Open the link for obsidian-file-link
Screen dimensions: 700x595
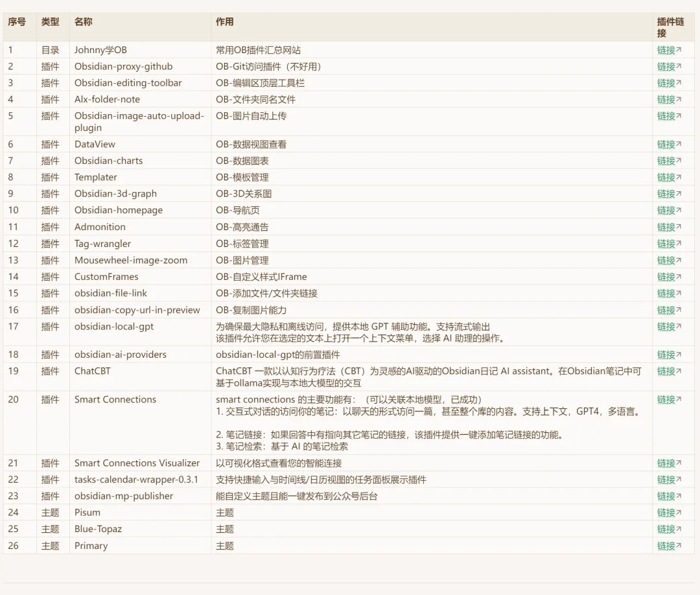669,293
